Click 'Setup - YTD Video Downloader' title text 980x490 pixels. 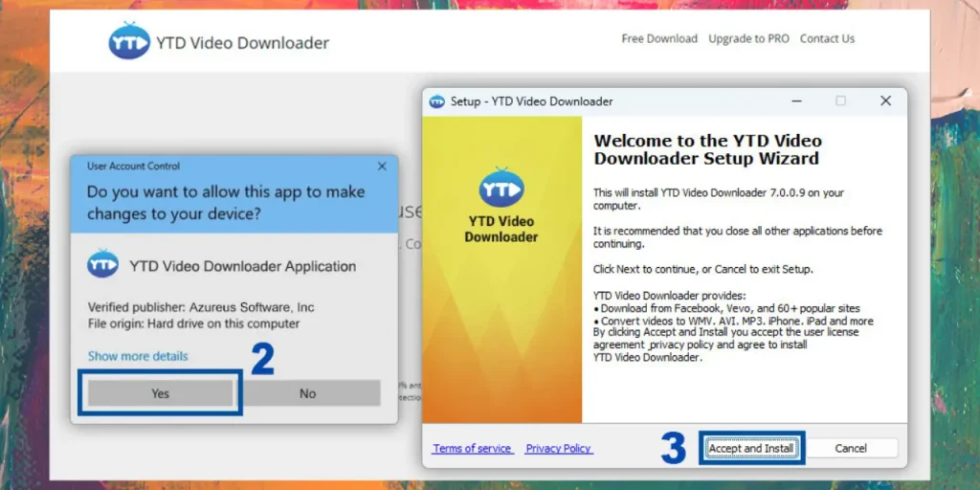(x=532, y=101)
